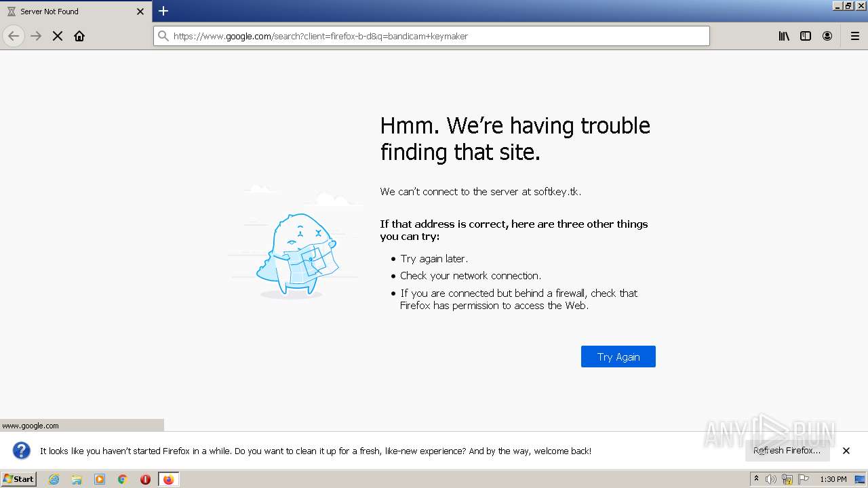Click the Refresh Firefox button
Image resolution: width=868 pixels, height=488 pixels.
[x=787, y=451]
